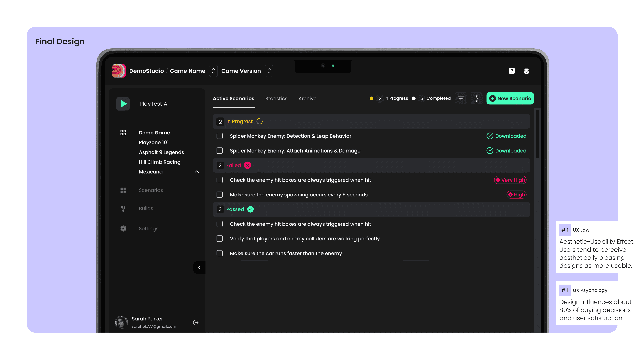The image size is (644, 362).
Task: Select the Builds sidebar icon
Action: [x=123, y=209]
